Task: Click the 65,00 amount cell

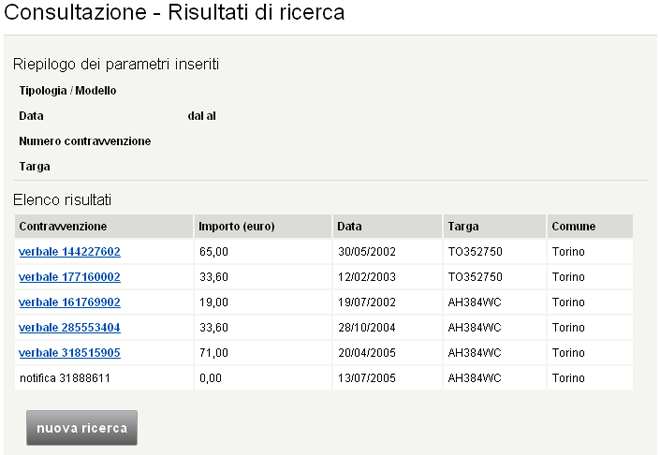Action: coord(214,252)
